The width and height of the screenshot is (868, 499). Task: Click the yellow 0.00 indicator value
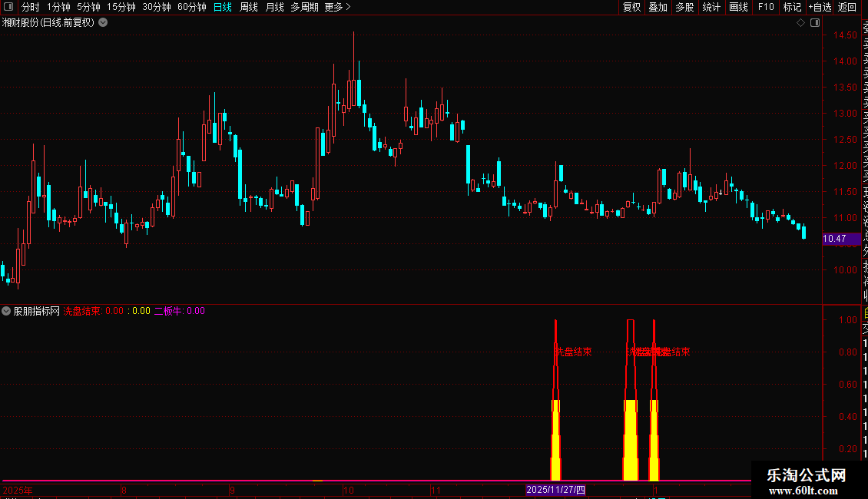click(141, 311)
